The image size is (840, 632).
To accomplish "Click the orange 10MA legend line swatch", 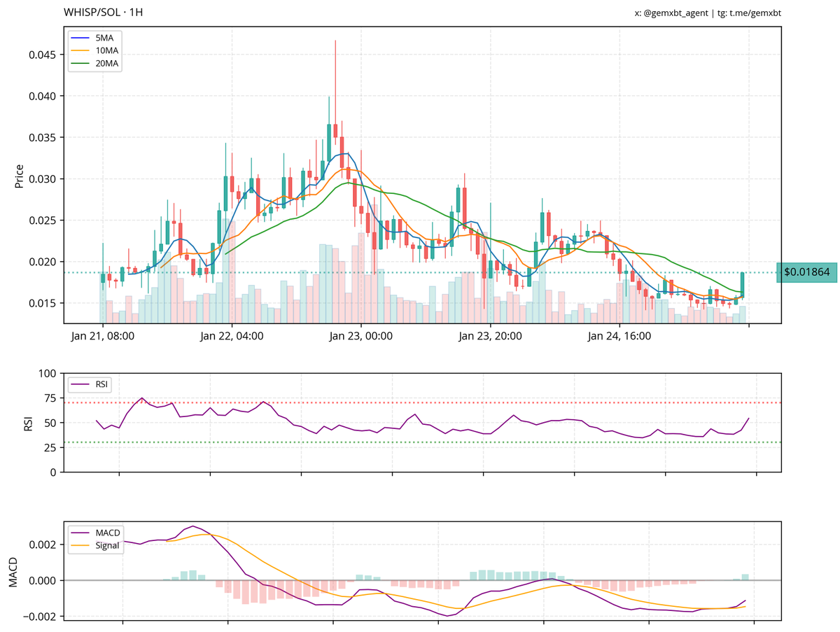I will tap(80, 50).
